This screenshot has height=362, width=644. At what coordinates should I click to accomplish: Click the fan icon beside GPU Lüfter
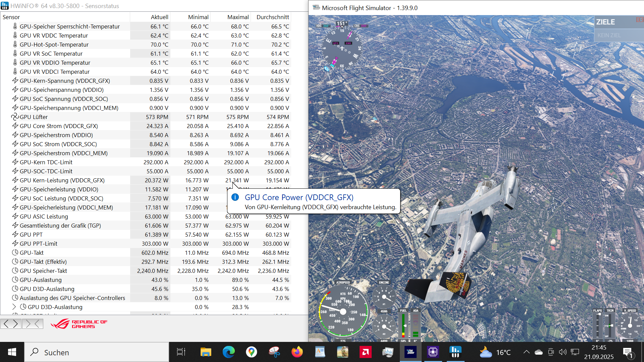pyautogui.click(x=15, y=117)
